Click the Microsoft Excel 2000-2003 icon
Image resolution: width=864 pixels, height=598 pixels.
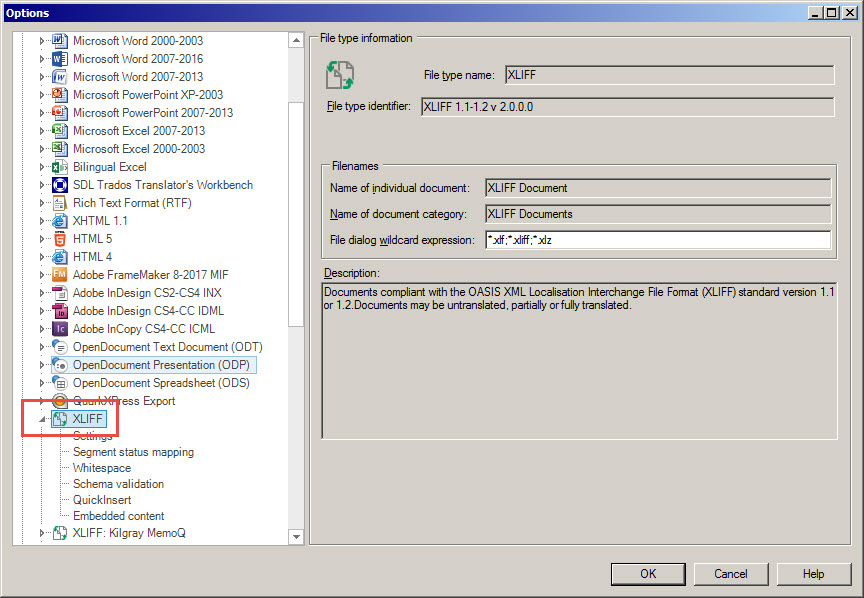(x=60, y=149)
